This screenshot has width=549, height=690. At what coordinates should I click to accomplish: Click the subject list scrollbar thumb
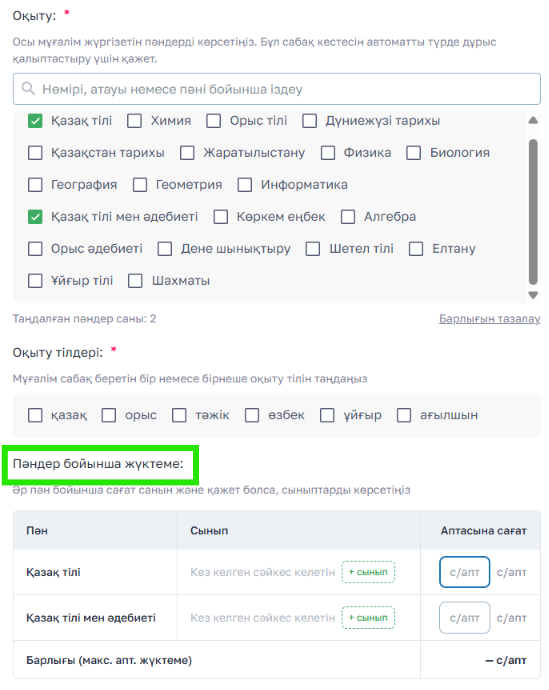point(533,213)
